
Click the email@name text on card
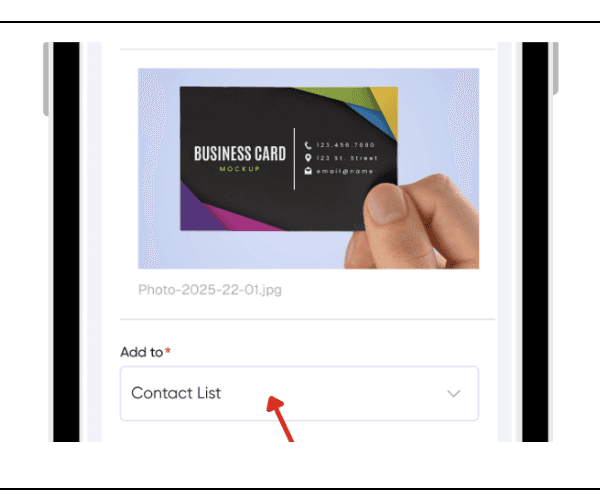[345, 171]
